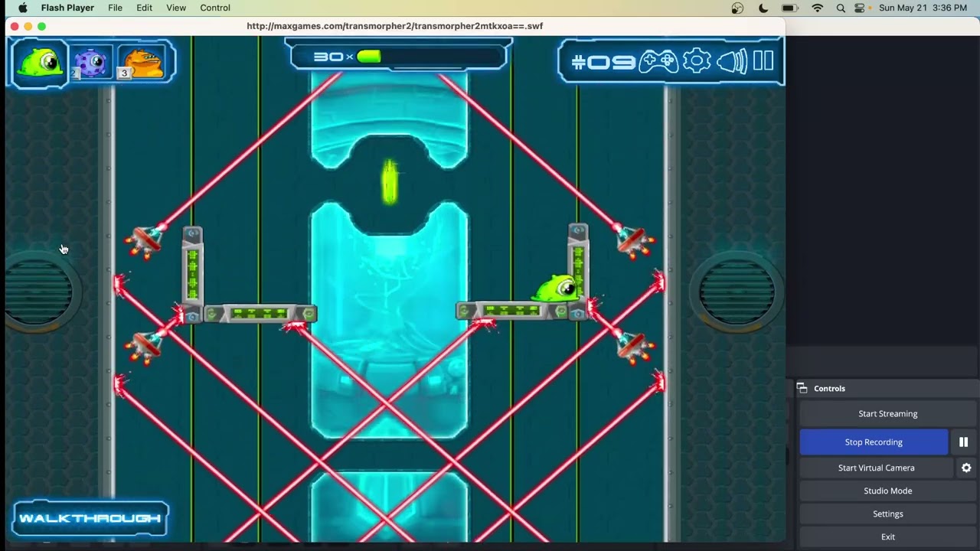
Task: Open Control Center icon in menu bar
Action: [x=859, y=8]
